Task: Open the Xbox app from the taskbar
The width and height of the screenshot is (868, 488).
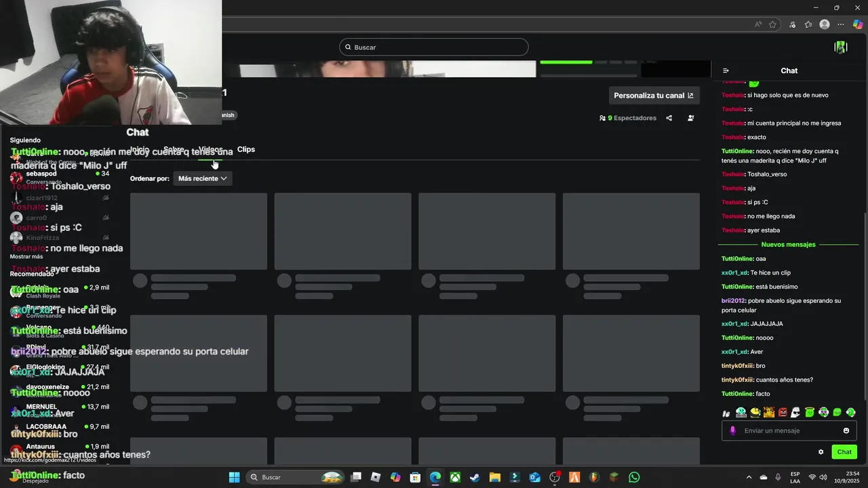Action: click(x=455, y=477)
